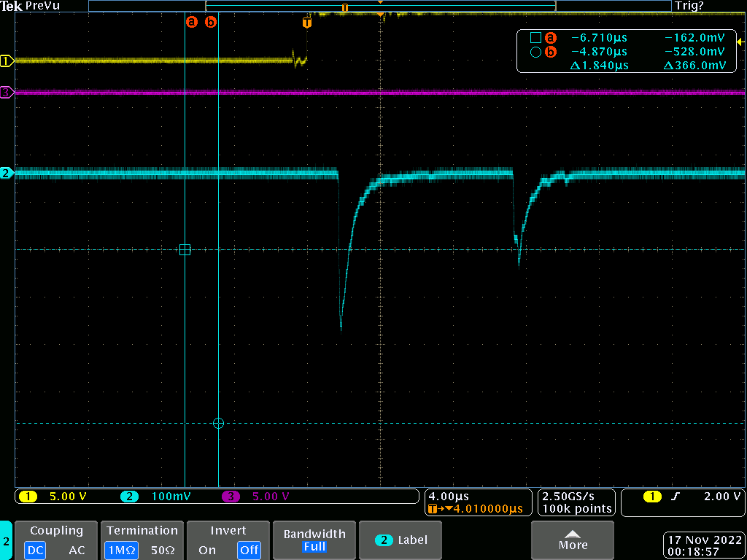747x560 pixels.
Task: Set coupling to AC
Action: tap(77, 550)
